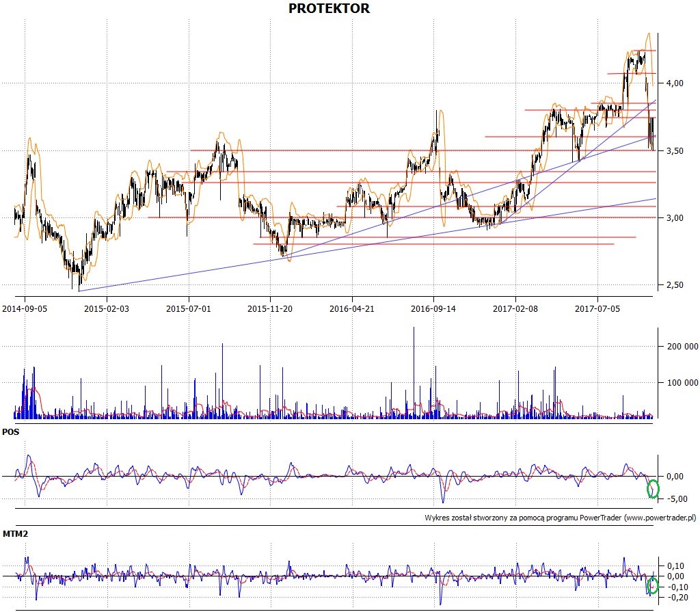
Task: Click the PROTEKTOR chart title
Action: coord(329,8)
